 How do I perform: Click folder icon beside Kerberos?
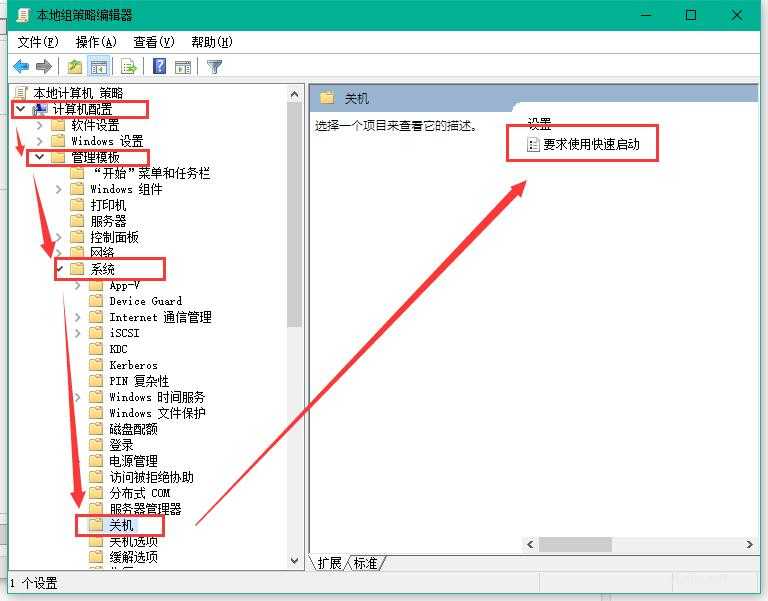point(96,365)
